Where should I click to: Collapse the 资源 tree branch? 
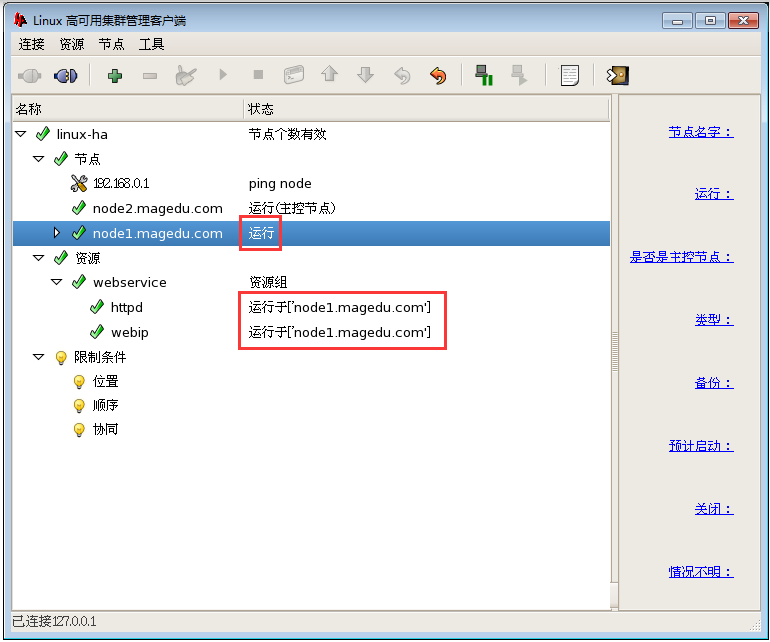pyautogui.click(x=38, y=257)
